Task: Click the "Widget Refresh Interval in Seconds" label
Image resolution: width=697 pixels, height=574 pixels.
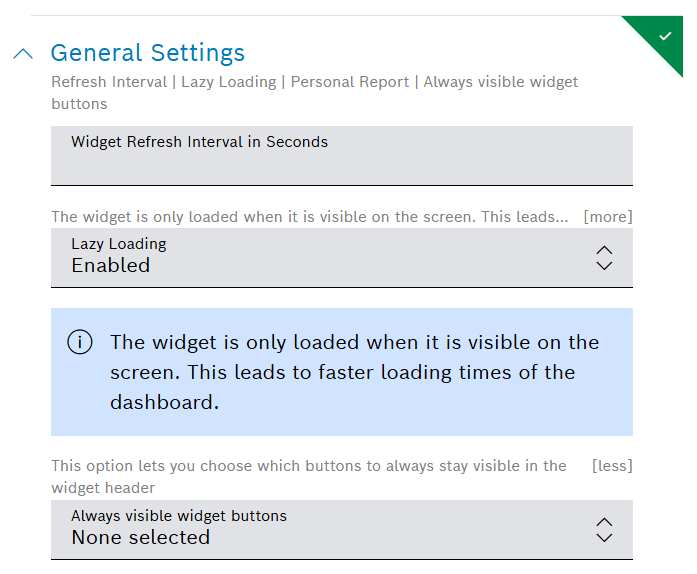Action: (199, 142)
